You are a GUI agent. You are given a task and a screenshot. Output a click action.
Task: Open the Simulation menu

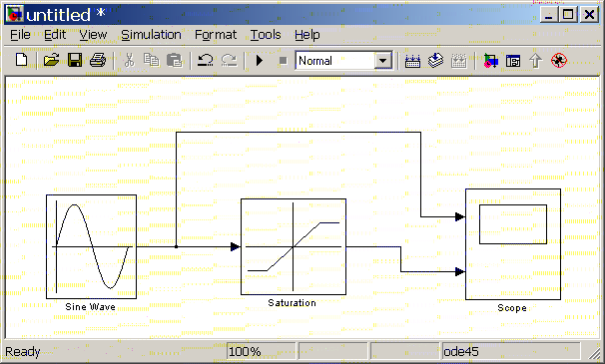pyautogui.click(x=151, y=35)
